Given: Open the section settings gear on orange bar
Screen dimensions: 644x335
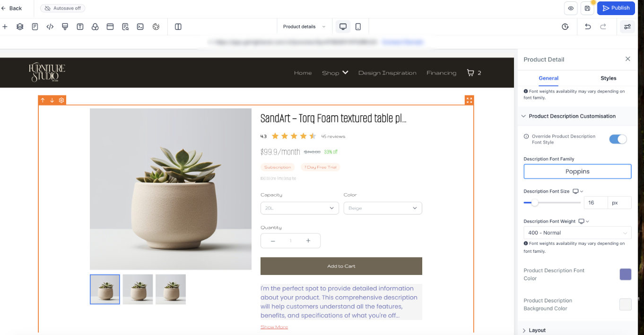Looking at the screenshot, I should [61, 100].
